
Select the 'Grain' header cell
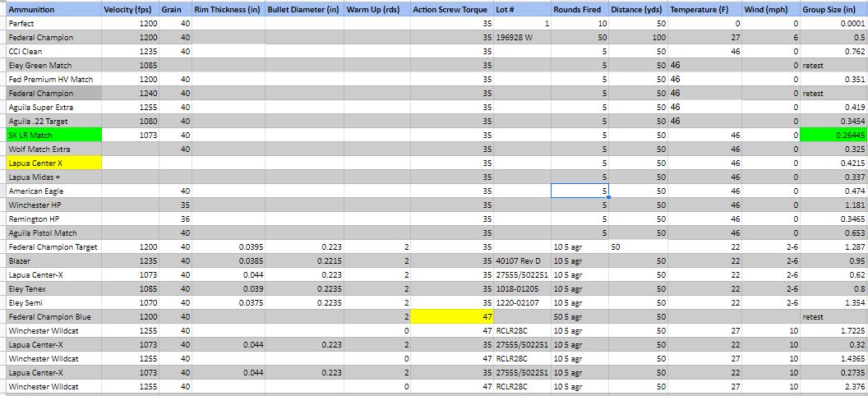175,10
